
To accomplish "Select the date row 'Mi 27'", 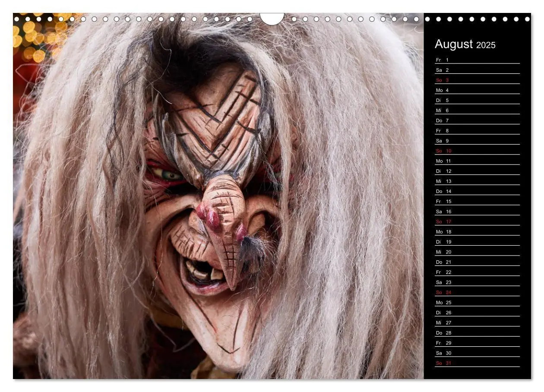I will (x=477, y=322).
